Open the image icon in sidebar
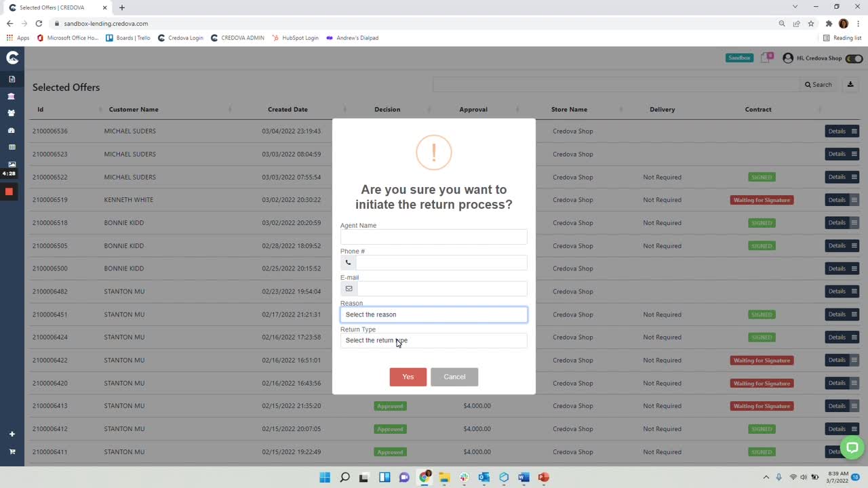The width and height of the screenshot is (868, 488). coord(12,164)
